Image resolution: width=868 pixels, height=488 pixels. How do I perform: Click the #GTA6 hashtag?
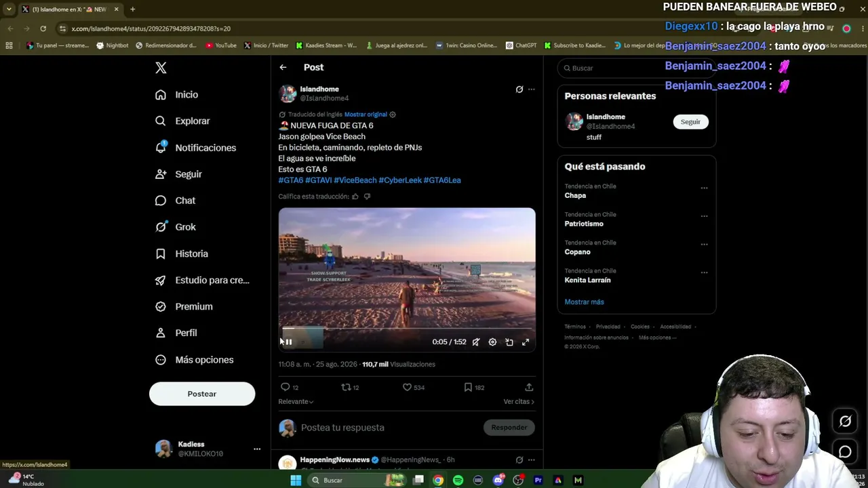[291, 180]
